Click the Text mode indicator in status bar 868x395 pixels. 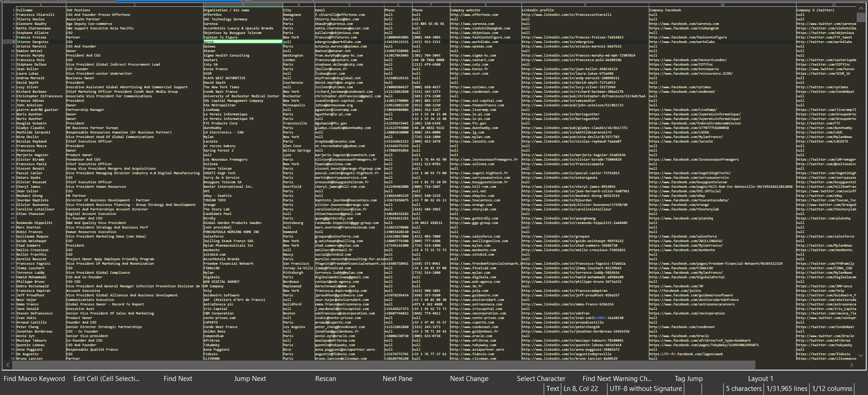(552, 389)
